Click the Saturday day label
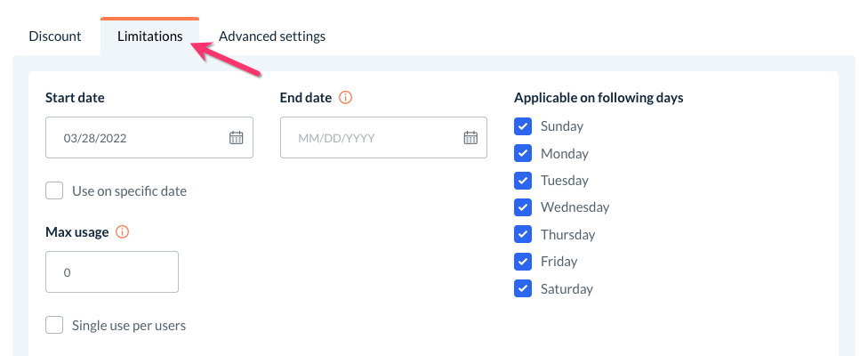This screenshot has width=868, height=356. pyautogui.click(x=567, y=289)
